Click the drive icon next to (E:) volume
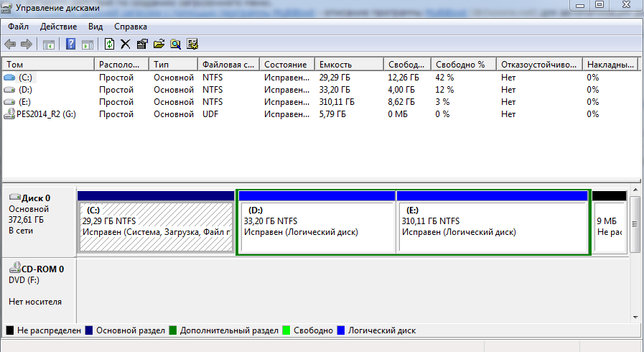The height and width of the screenshot is (352, 644). [x=9, y=102]
